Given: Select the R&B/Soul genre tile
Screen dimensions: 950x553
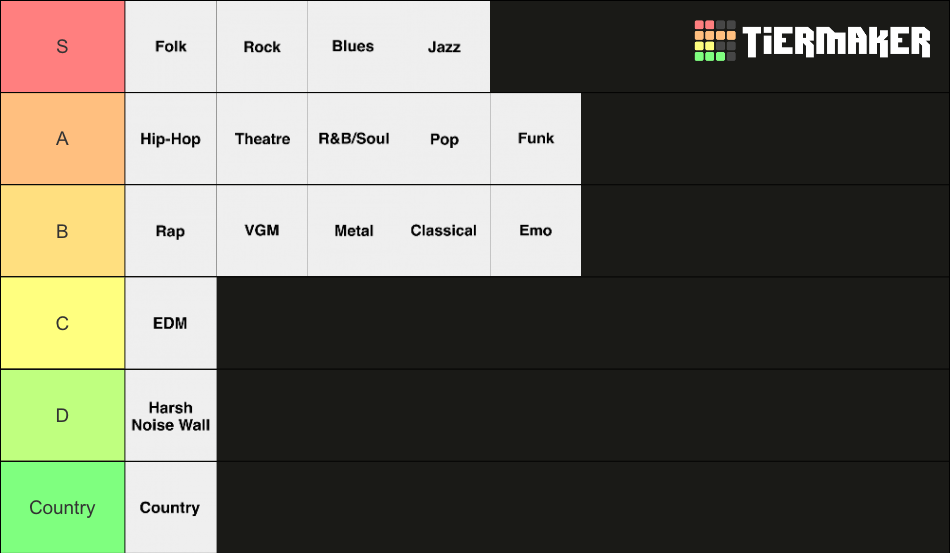Looking at the screenshot, I should [354, 139].
